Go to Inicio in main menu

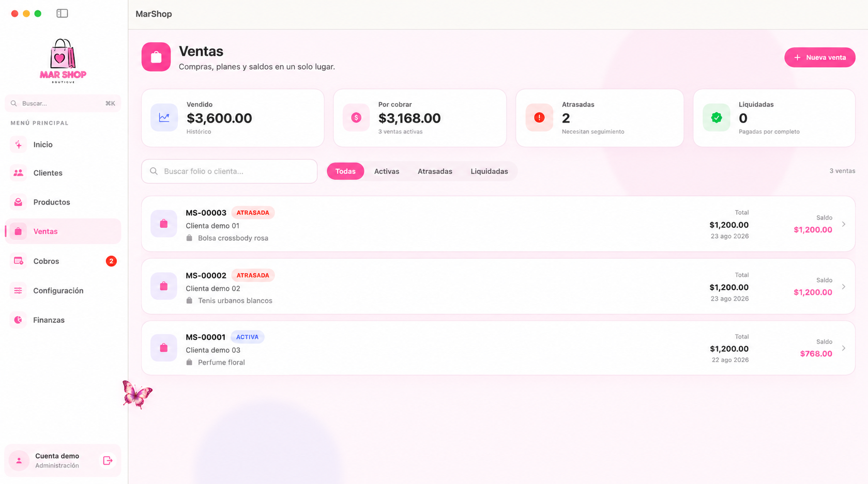click(x=63, y=145)
